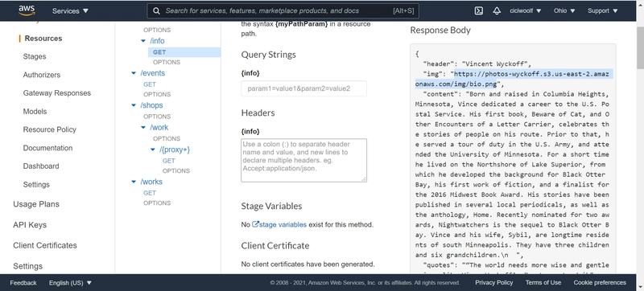Collapse the /events resource tree arrow
The image size is (644, 291).
134,73
